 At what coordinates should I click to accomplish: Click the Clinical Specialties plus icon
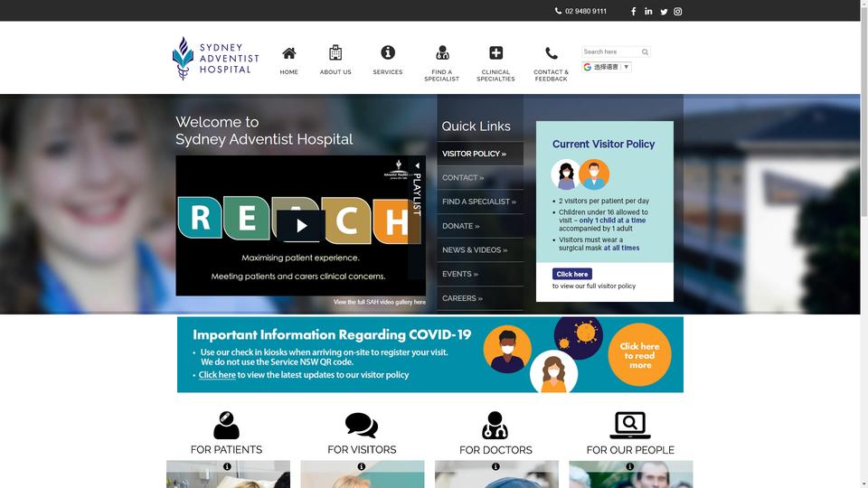pyautogui.click(x=496, y=52)
